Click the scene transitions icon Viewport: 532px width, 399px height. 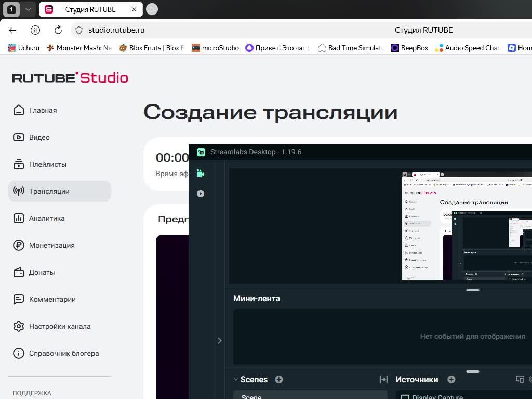click(383, 380)
